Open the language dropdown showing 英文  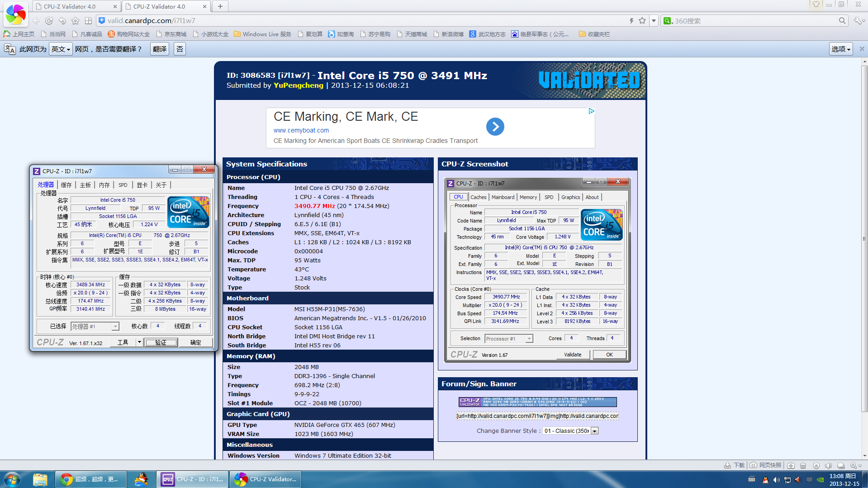(x=61, y=49)
